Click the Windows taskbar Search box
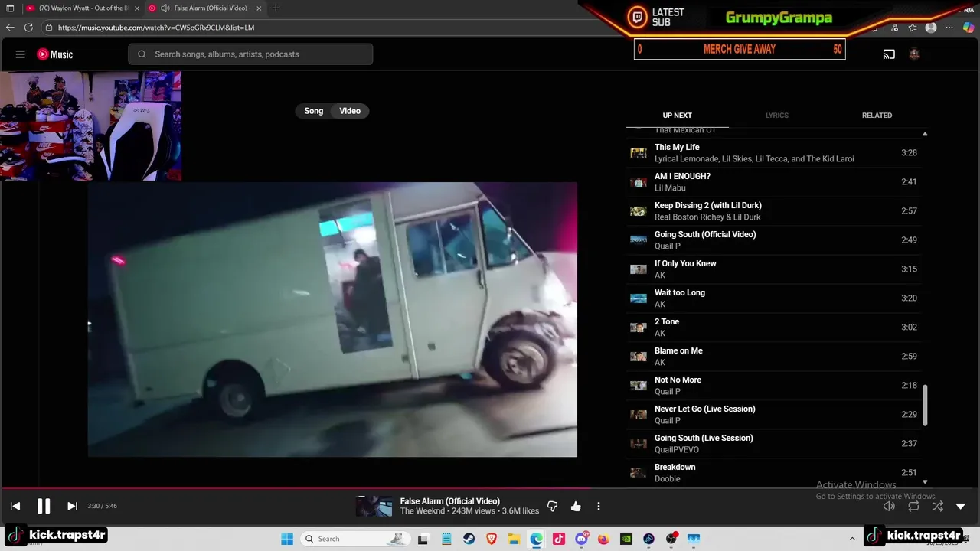980x551 pixels. 354,539
